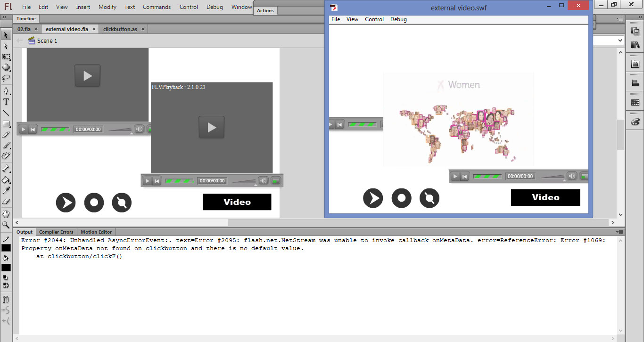
Task: Open the filmstrip panel icon above Library
Action: click(635, 31)
